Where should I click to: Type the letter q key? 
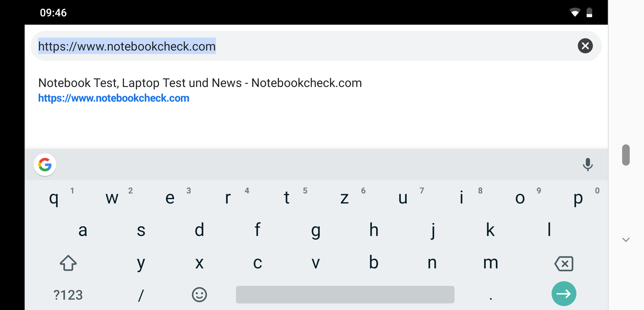click(54, 197)
